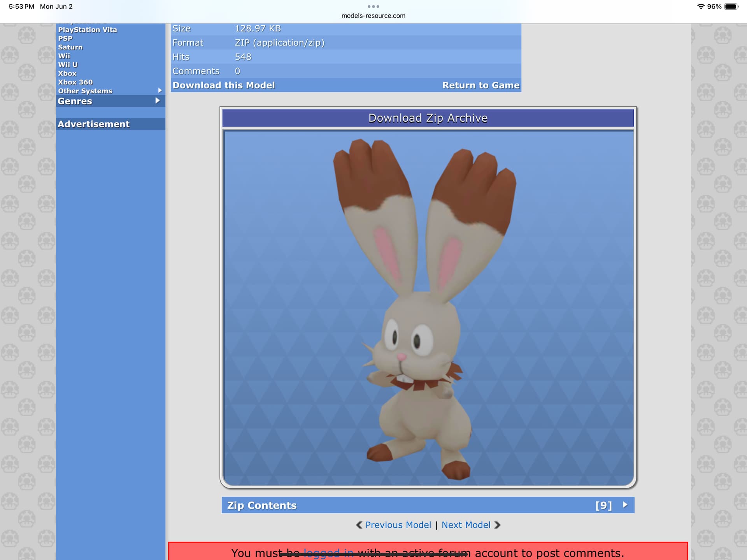Tap the Wi-Fi status icon
Image resolution: width=747 pixels, height=560 pixels.
(x=701, y=7)
